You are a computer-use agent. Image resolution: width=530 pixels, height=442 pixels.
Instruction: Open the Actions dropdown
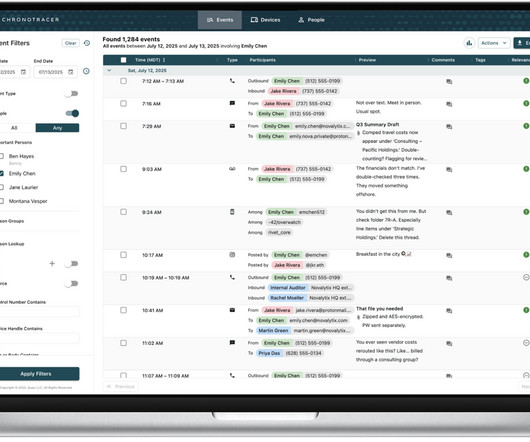[494, 43]
